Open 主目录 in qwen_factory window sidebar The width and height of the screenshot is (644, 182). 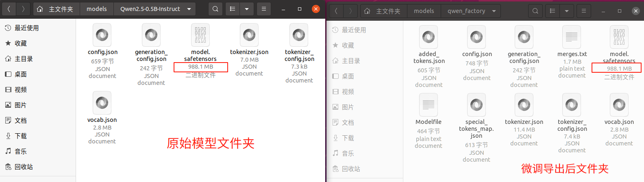click(365, 61)
